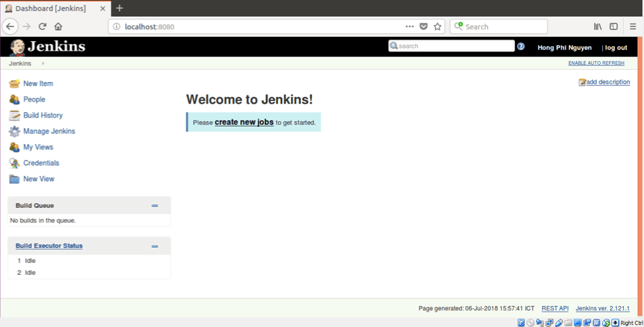Show site information icon in address bar

116,26
